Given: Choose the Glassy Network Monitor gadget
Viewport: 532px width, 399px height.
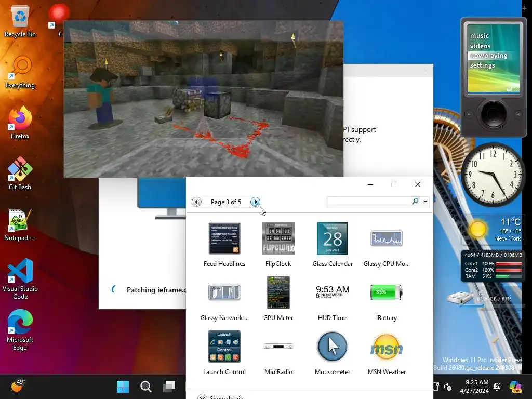Looking at the screenshot, I should [x=224, y=292].
